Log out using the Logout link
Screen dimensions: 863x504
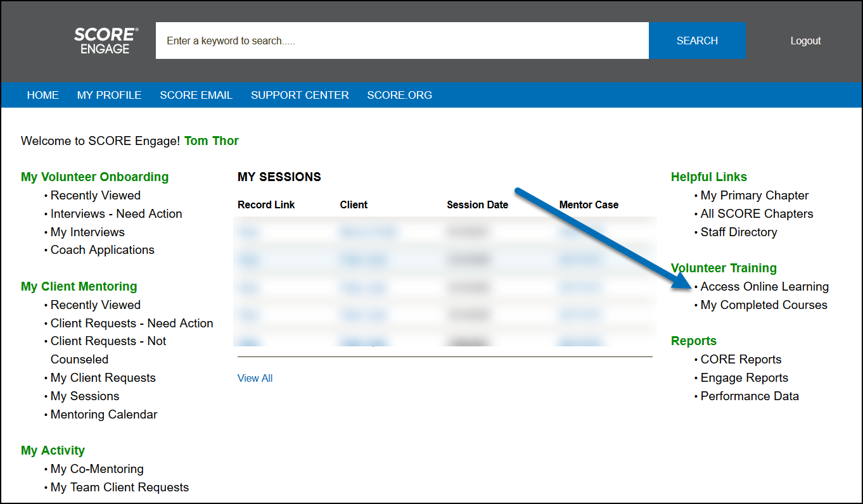[805, 41]
